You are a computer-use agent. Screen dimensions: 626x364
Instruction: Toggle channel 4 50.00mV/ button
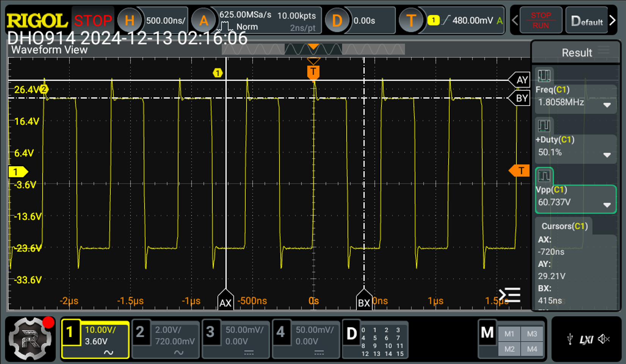[x=306, y=339]
